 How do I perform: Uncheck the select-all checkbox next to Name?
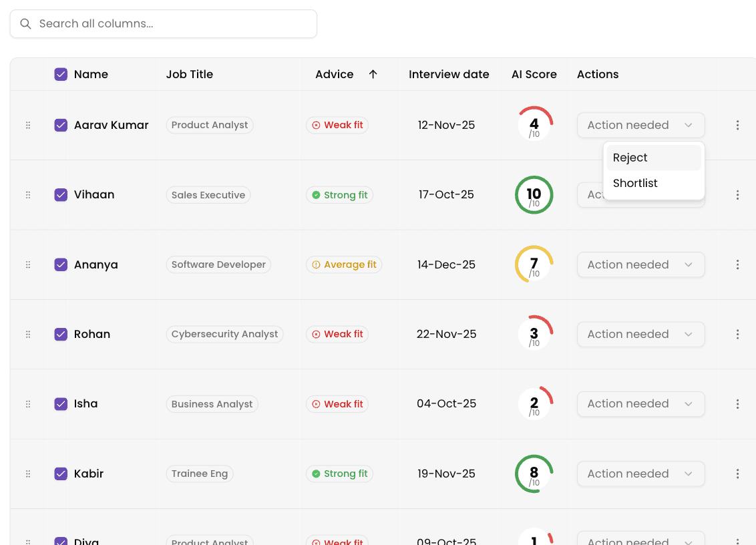point(61,74)
